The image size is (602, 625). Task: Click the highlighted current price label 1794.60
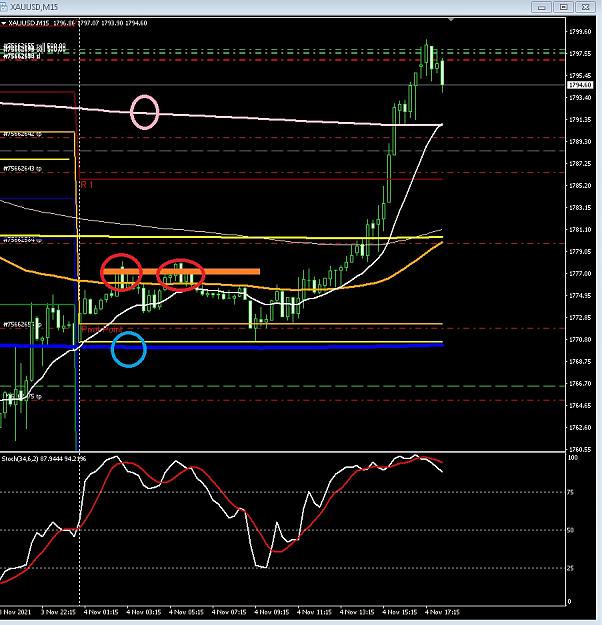(x=580, y=85)
